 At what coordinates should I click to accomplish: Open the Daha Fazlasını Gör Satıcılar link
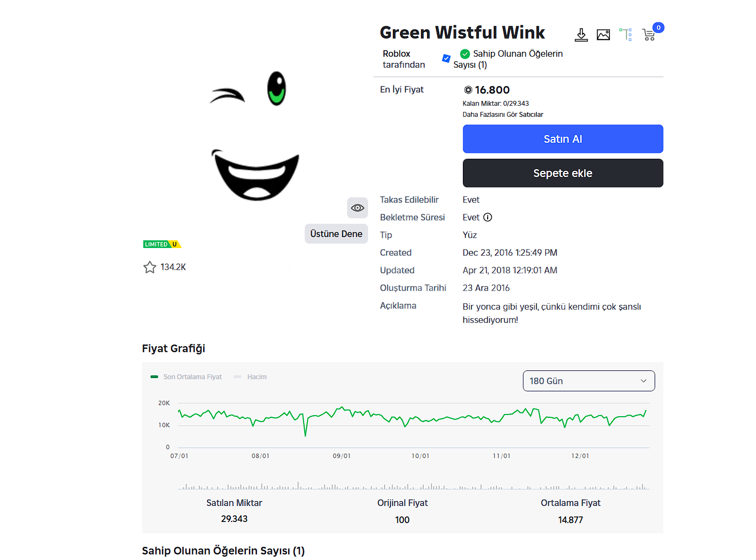point(503,115)
